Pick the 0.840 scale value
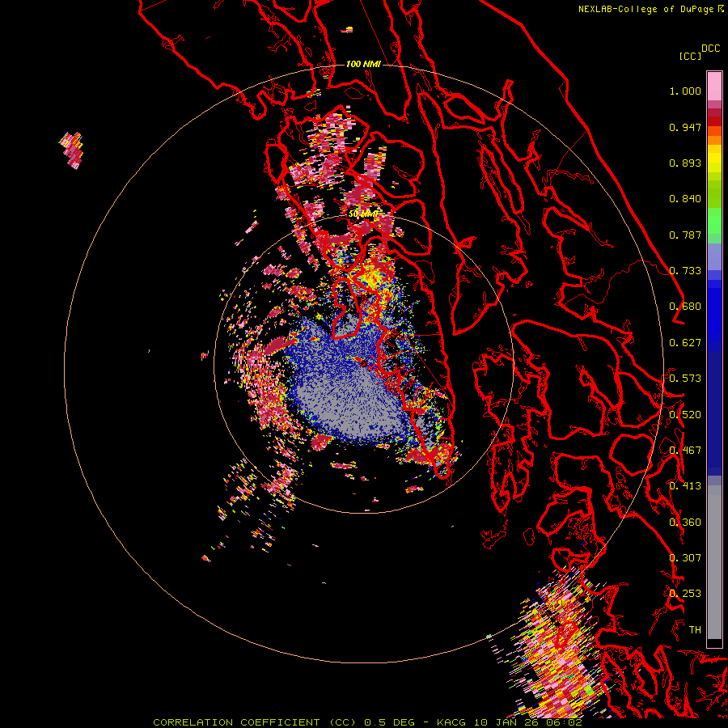 tap(685, 199)
